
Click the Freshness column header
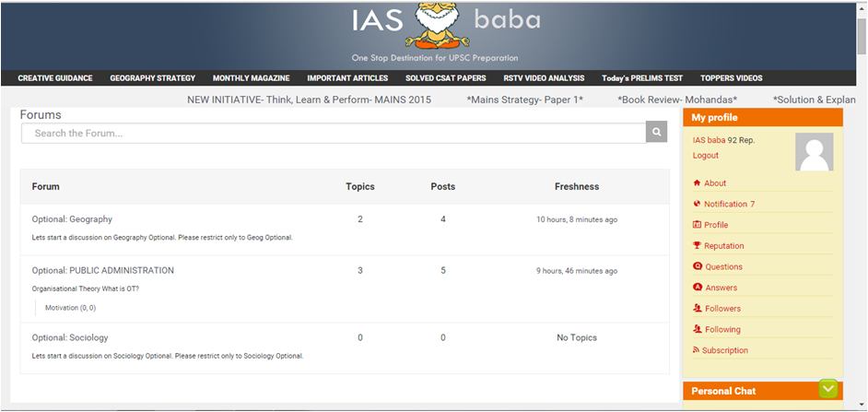(x=577, y=186)
